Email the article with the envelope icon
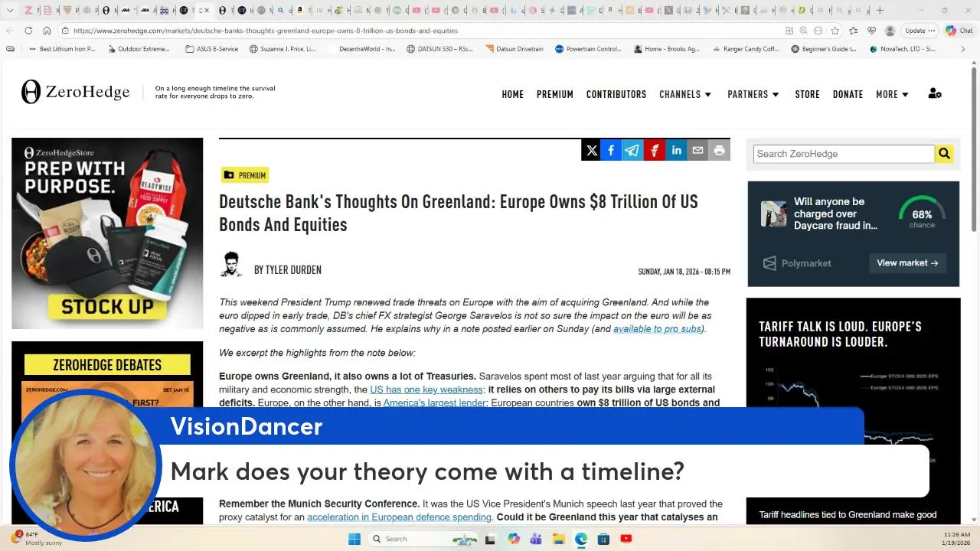Image resolution: width=980 pixels, height=551 pixels. point(697,151)
